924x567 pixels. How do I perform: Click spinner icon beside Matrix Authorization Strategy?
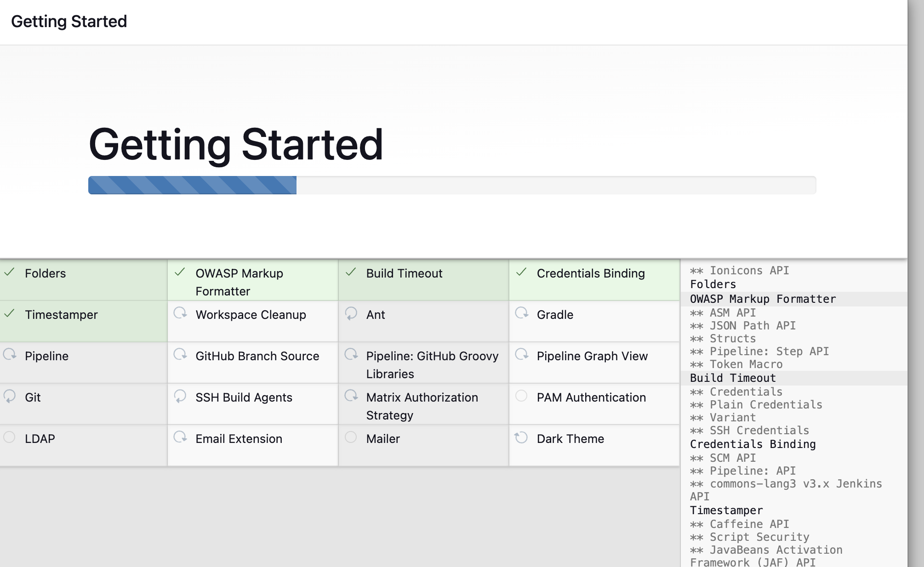point(351,396)
